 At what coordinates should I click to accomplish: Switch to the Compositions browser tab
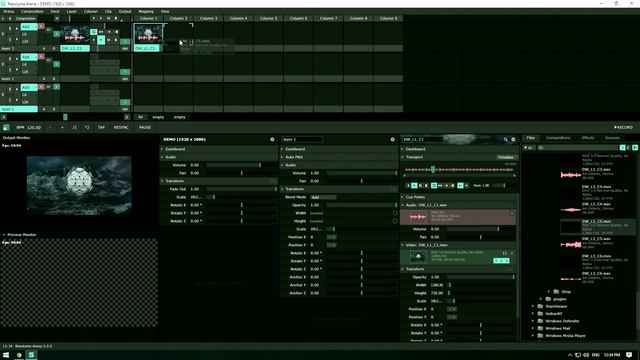click(558, 138)
